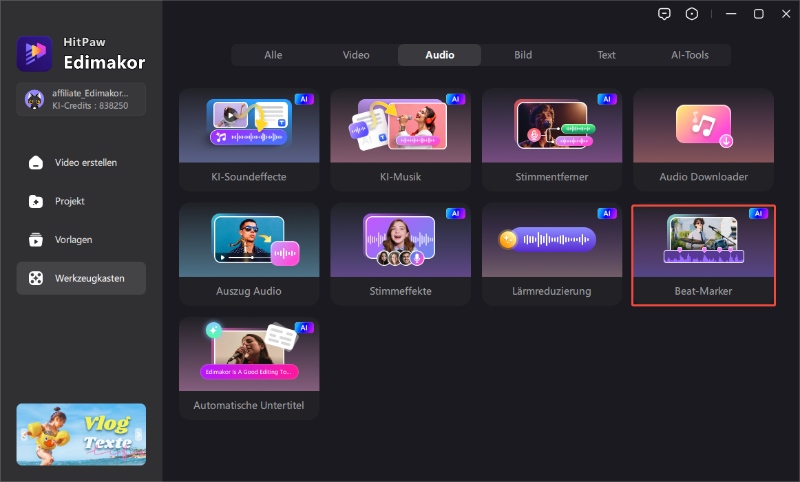Select the Audio Downloader tile
Screen dimensions: 800x482
click(x=704, y=139)
